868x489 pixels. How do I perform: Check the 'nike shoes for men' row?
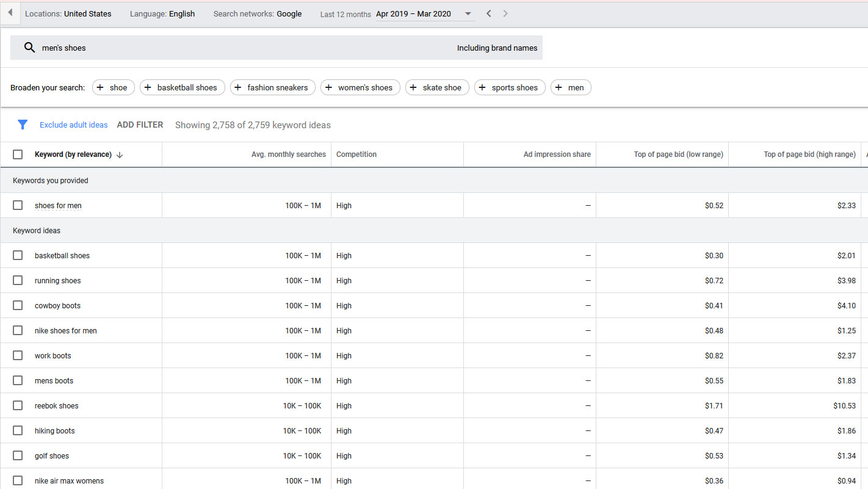(18, 330)
